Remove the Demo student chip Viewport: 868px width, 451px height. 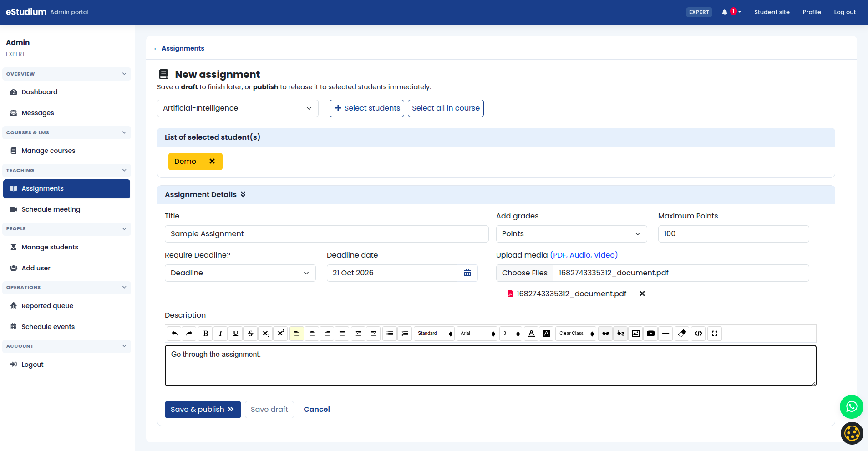coord(212,162)
